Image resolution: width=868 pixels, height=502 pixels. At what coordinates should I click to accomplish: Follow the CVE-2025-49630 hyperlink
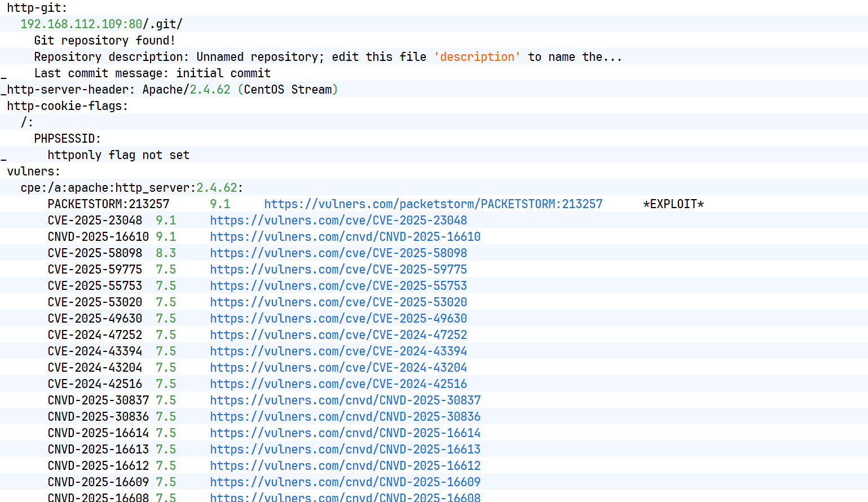[338, 319]
